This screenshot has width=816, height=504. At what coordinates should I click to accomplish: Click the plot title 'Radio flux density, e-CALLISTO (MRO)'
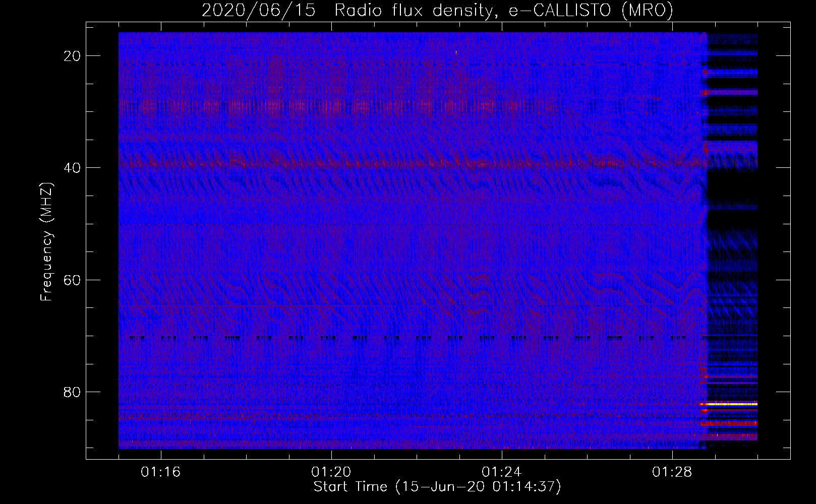point(503,10)
